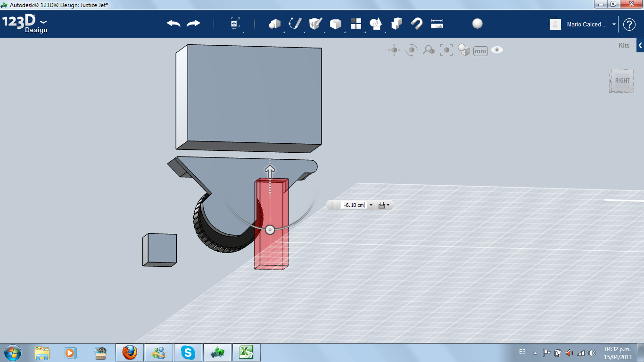Open the Kits panel label
This screenshot has width=644, height=362.
(624, 46)
